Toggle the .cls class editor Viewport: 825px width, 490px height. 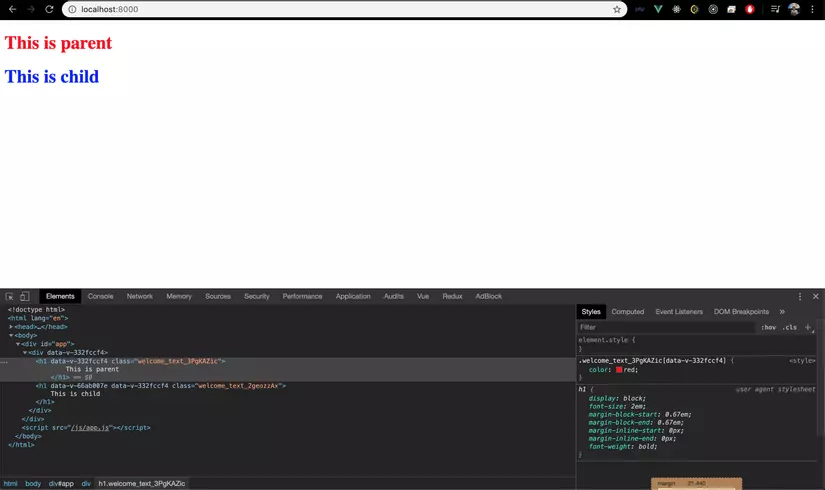[x=789, y=327]
